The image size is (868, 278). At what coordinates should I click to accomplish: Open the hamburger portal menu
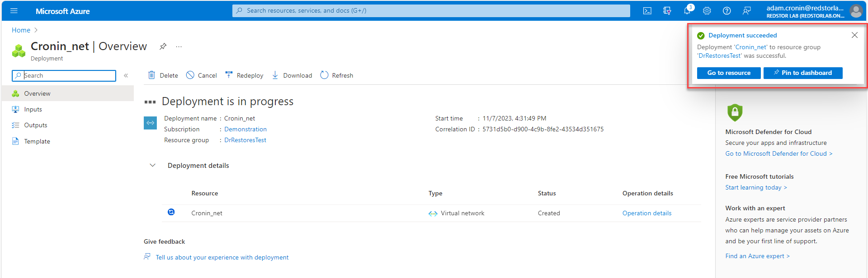pos(14,11)
